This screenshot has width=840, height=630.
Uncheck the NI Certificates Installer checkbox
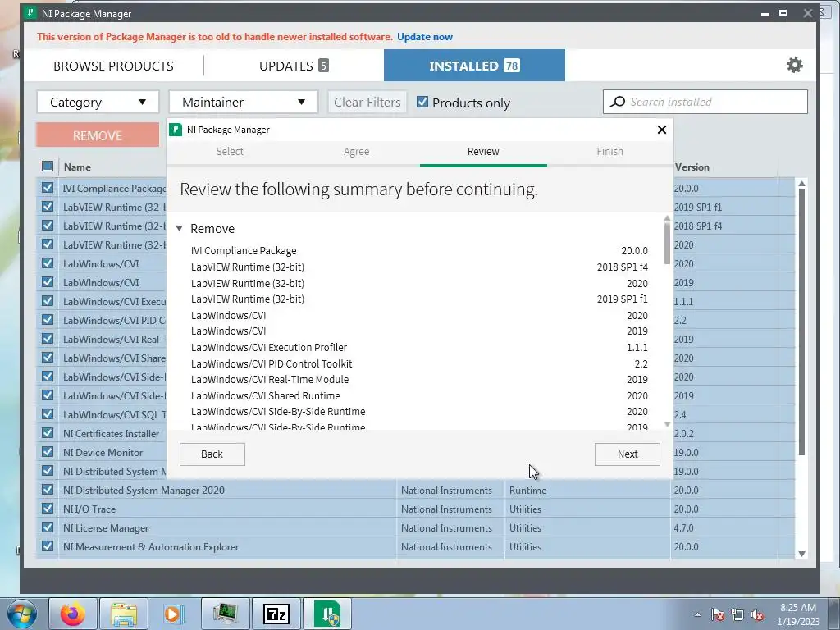(47, 433)
